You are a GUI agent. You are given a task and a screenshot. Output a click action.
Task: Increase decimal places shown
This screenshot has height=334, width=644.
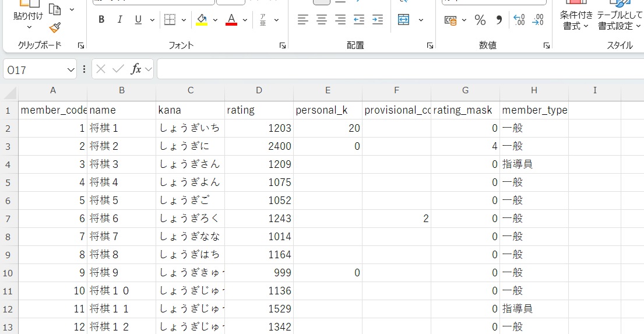tap(519, 20)
